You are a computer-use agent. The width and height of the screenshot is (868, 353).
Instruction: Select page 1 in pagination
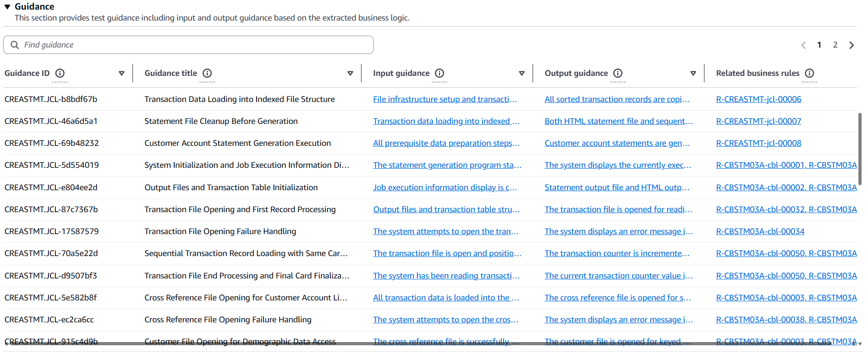819,45
